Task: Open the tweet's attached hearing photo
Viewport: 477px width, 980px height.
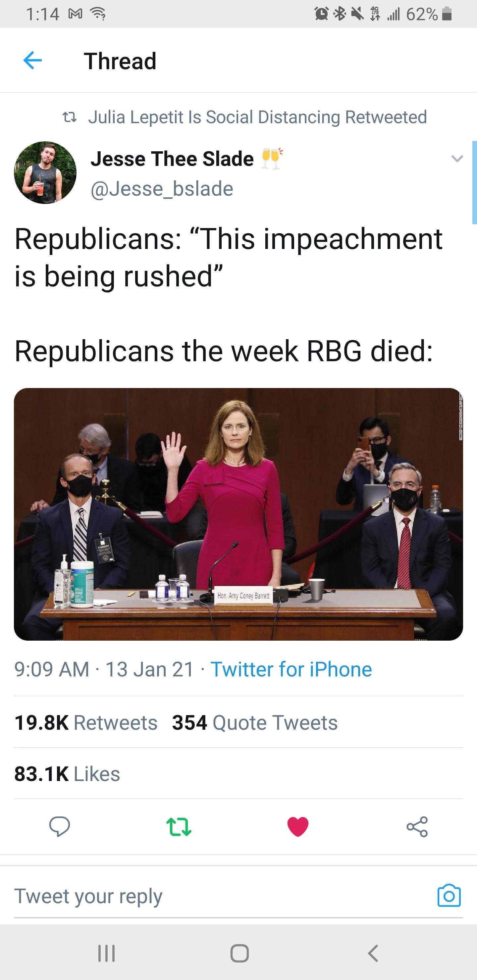Action: (238, 514)
